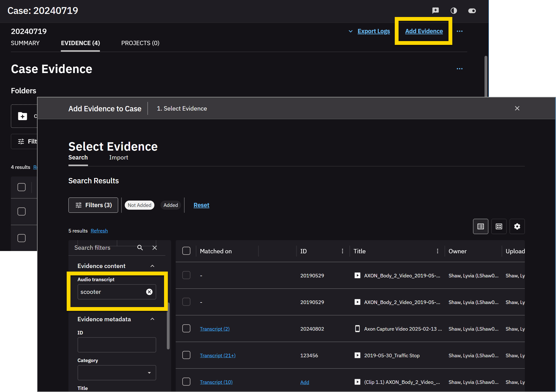Switch to the PROJECTS (0) tab
Image resolution: width=556 pixels, height=392 pixels.
click(140, 43)
